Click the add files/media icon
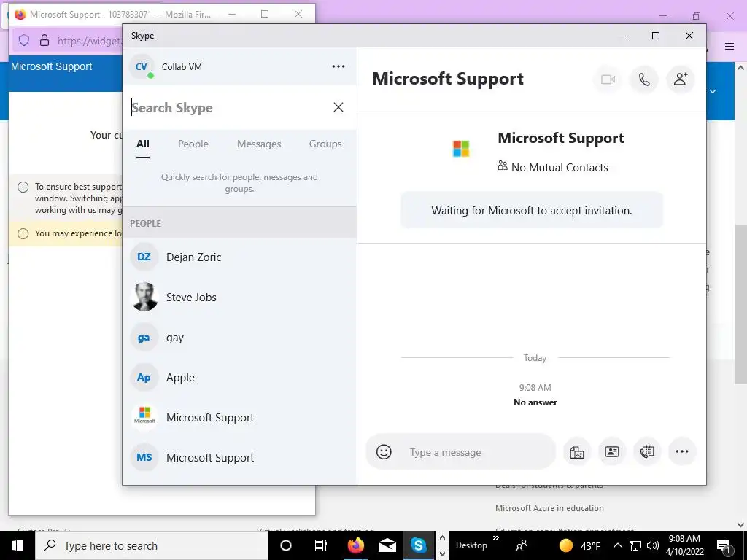747x560 pixels. [x=576, y=451]
